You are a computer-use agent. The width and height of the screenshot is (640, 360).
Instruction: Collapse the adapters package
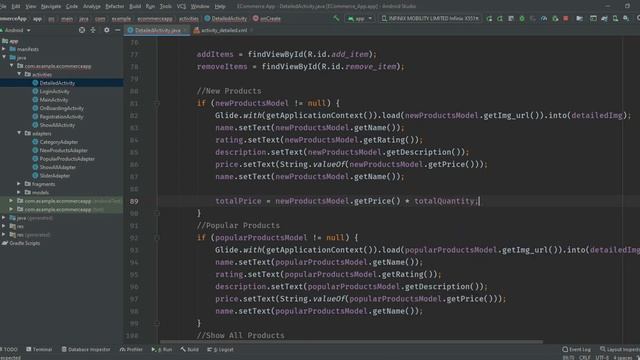pyautogui.click(x=19, y=133)
